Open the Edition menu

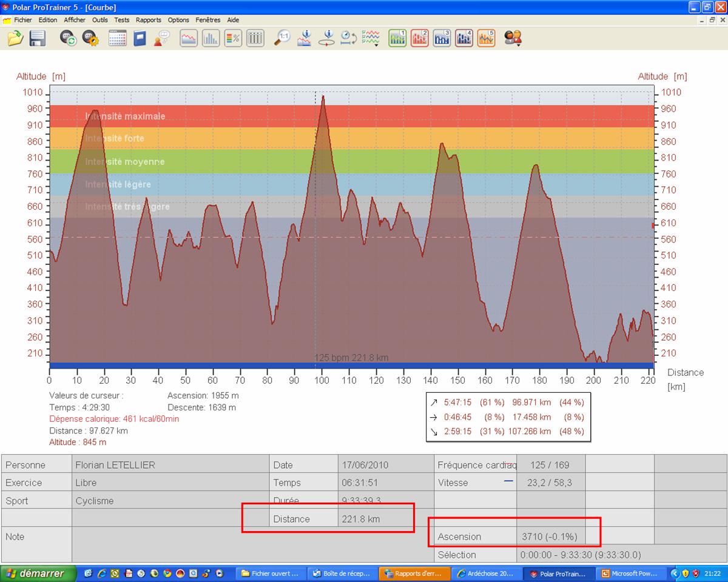48,20
